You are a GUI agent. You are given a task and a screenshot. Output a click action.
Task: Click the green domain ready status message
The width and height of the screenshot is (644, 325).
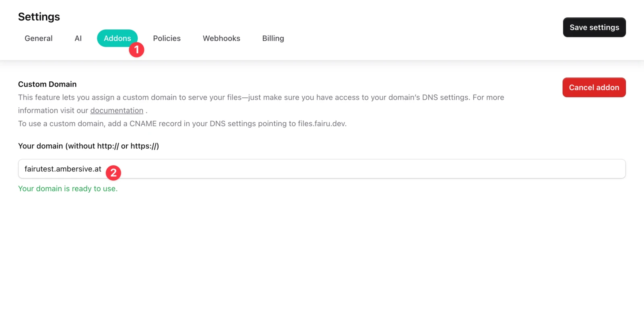pos(68,189)
